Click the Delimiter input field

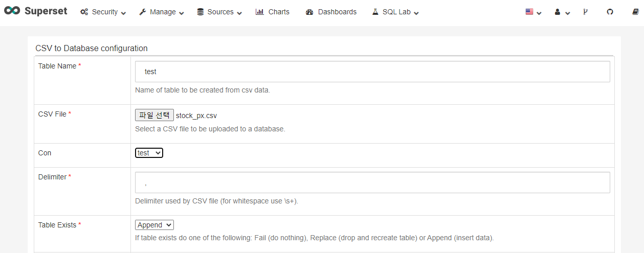[372, 182]
